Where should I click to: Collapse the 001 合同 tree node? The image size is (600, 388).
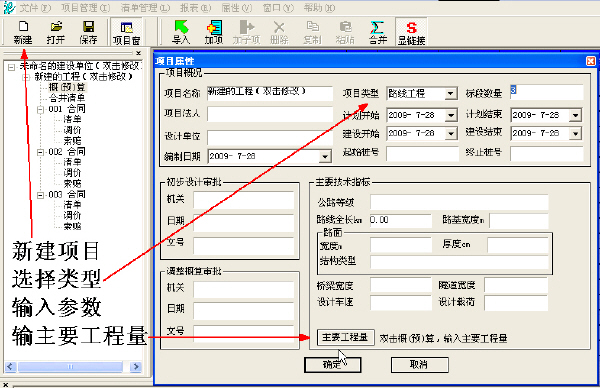tap(41, 110)
